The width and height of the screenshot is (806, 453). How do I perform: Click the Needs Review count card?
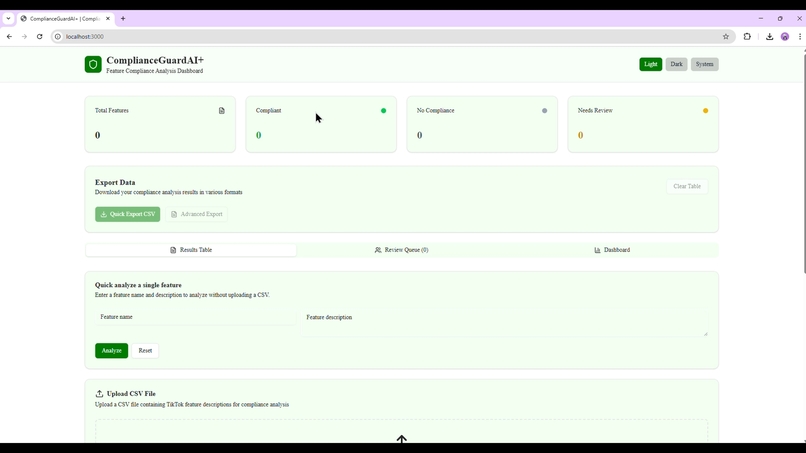[x=643, y=124]
